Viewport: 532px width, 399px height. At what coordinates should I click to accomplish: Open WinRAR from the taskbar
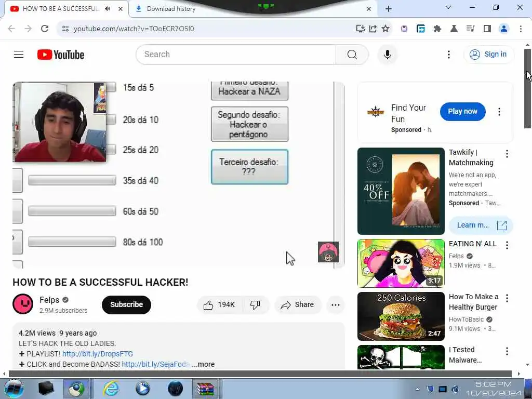click(206, 389)
